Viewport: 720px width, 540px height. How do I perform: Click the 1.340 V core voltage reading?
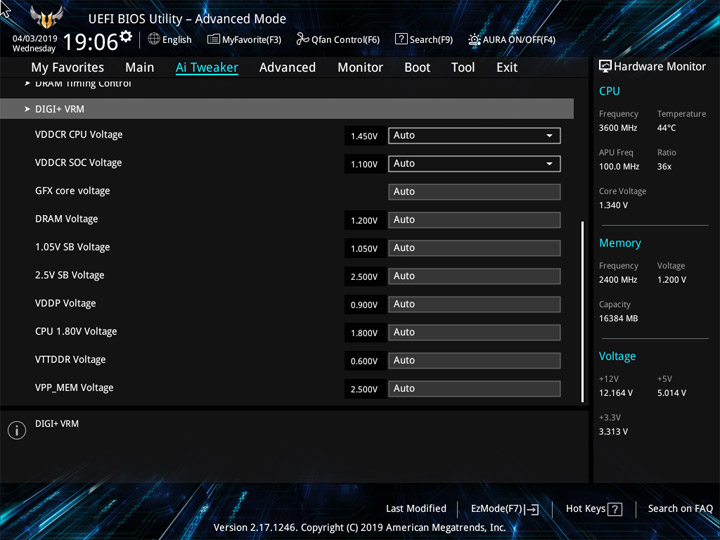(613, 205)
